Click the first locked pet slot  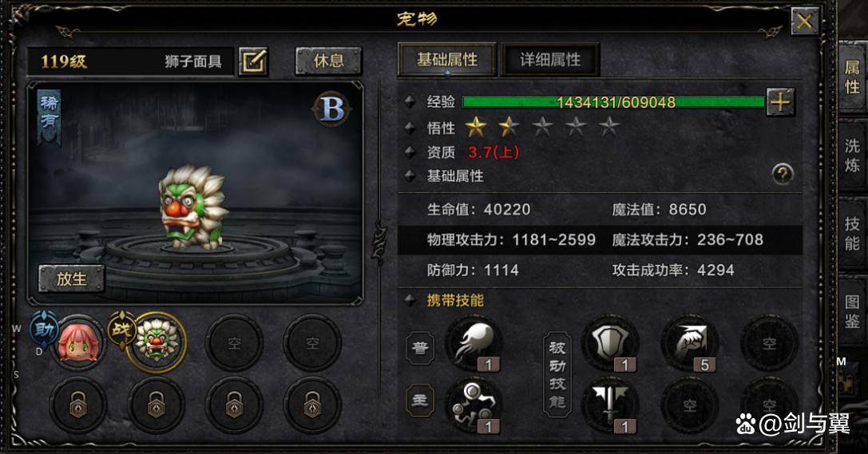(78, 405)
